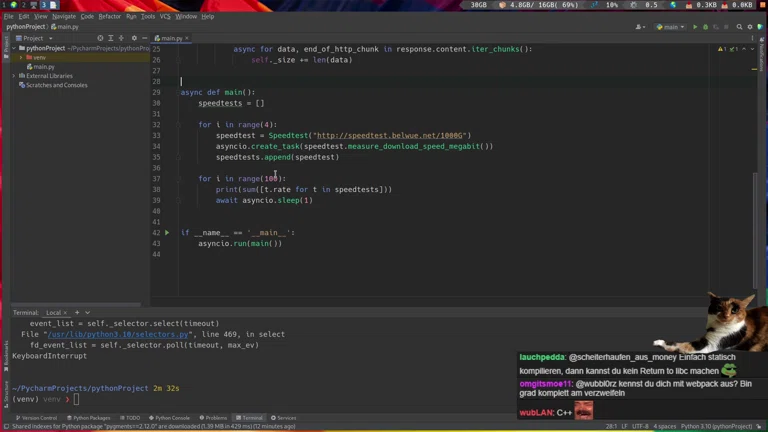Open IDE settings gear in top toolbar

pos(750,27)
